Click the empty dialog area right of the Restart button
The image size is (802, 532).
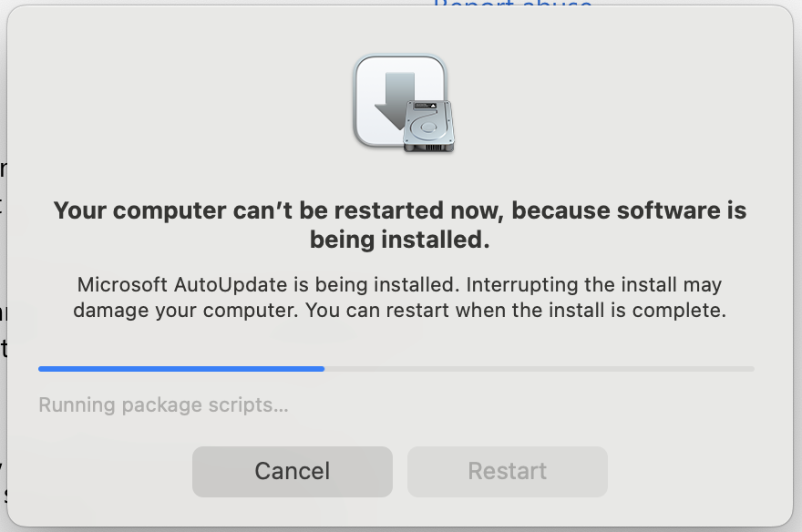[695, 471]
